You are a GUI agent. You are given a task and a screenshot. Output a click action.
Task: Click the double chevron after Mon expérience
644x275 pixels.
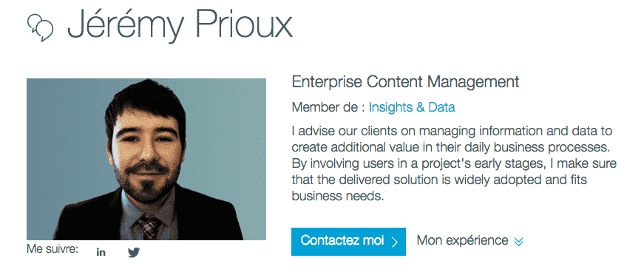tap(519, 242)
